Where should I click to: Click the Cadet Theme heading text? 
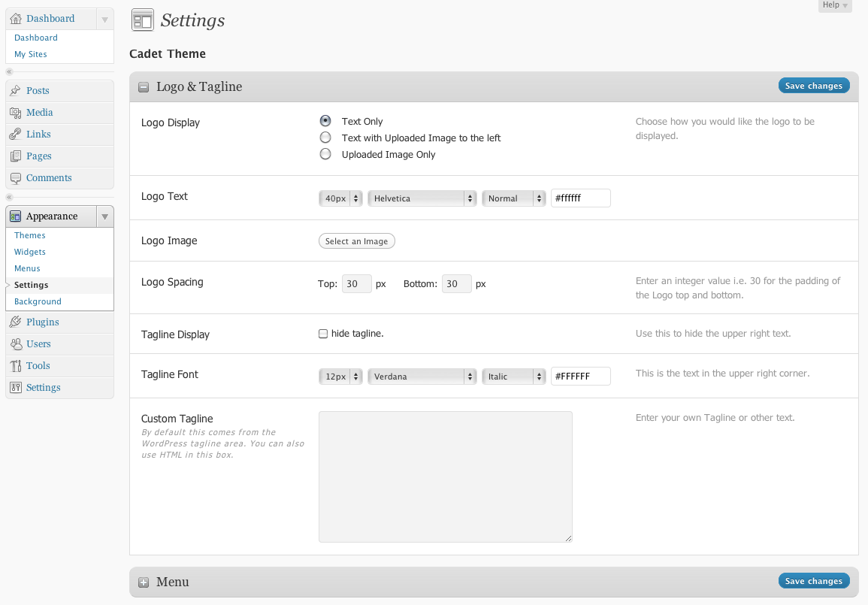(167, 53)
